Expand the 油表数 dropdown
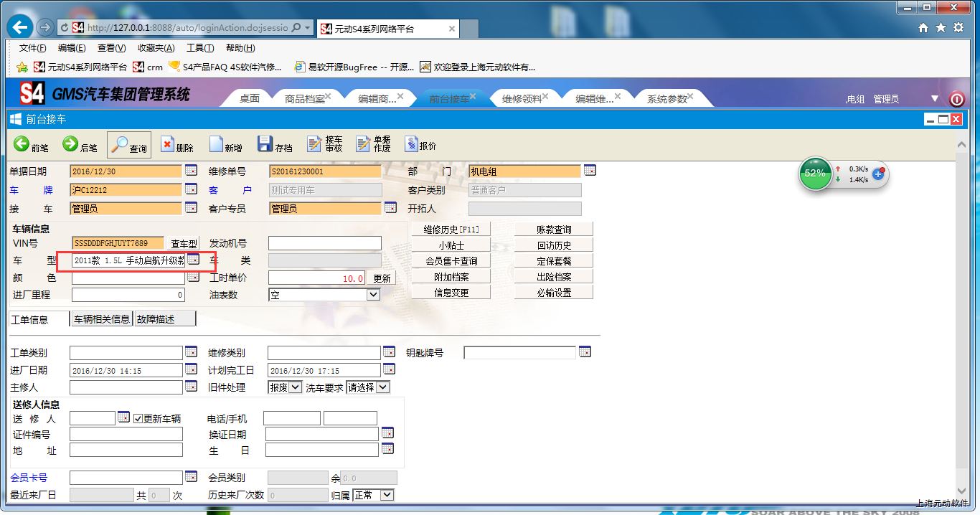 [373, 295]
